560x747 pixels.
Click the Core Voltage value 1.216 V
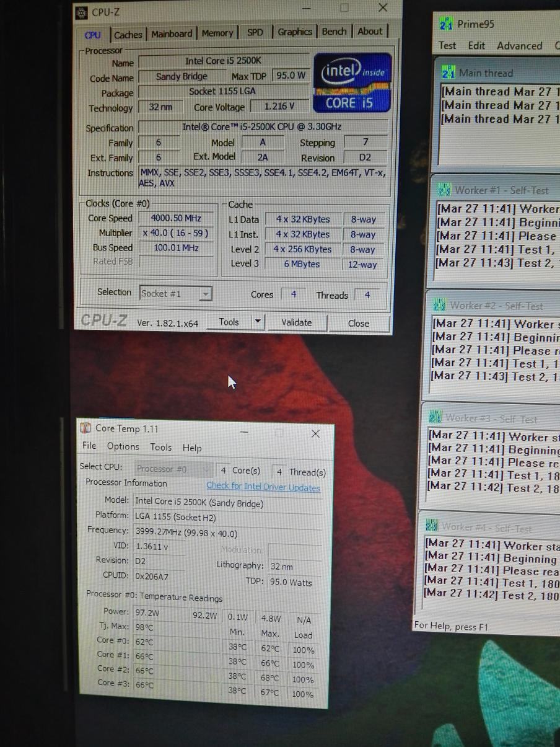[x=279, y=106]
